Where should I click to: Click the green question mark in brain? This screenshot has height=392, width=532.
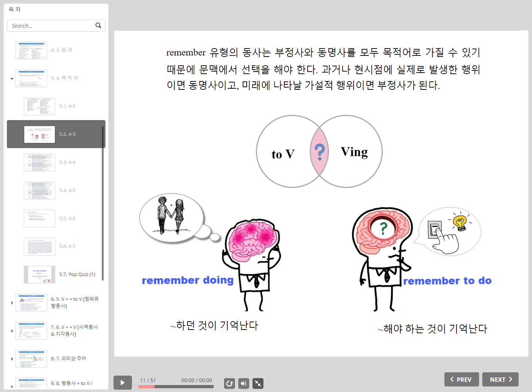(383, 228)
